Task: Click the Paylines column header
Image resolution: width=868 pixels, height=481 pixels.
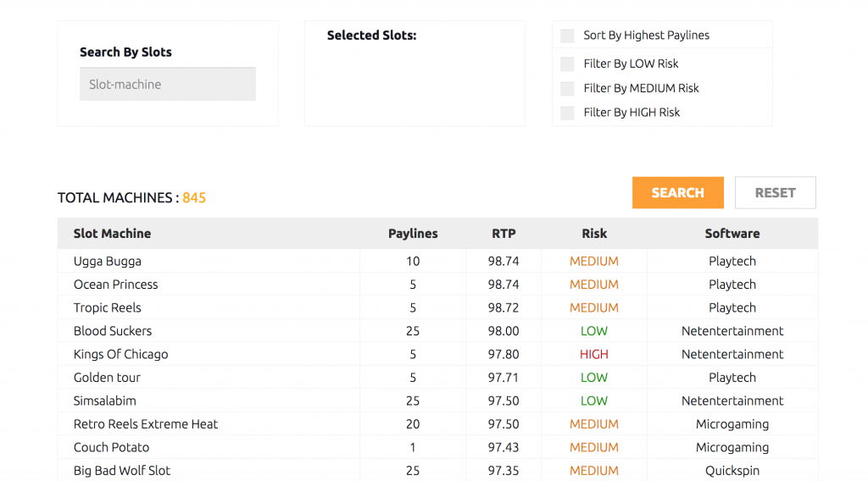Action: pos(413,234)
